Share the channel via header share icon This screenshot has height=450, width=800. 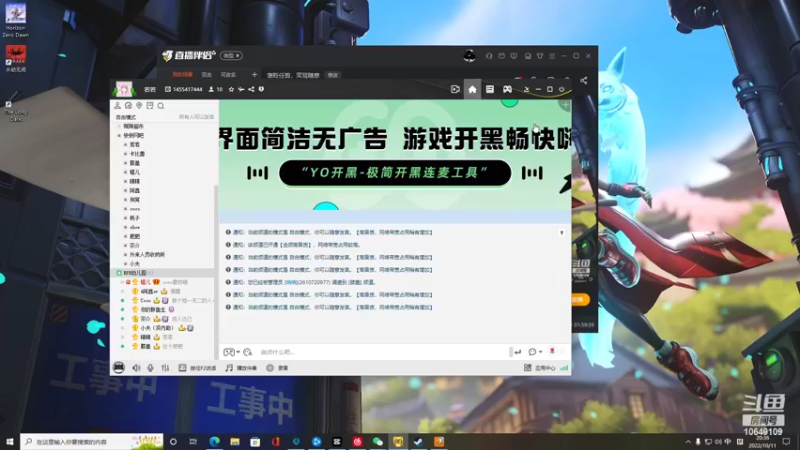click(x=251, y=89)
